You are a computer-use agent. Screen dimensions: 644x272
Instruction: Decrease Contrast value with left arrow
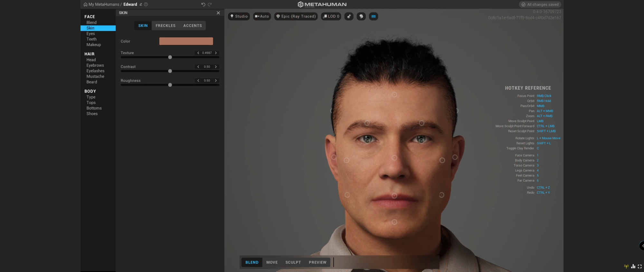point(198,67)
